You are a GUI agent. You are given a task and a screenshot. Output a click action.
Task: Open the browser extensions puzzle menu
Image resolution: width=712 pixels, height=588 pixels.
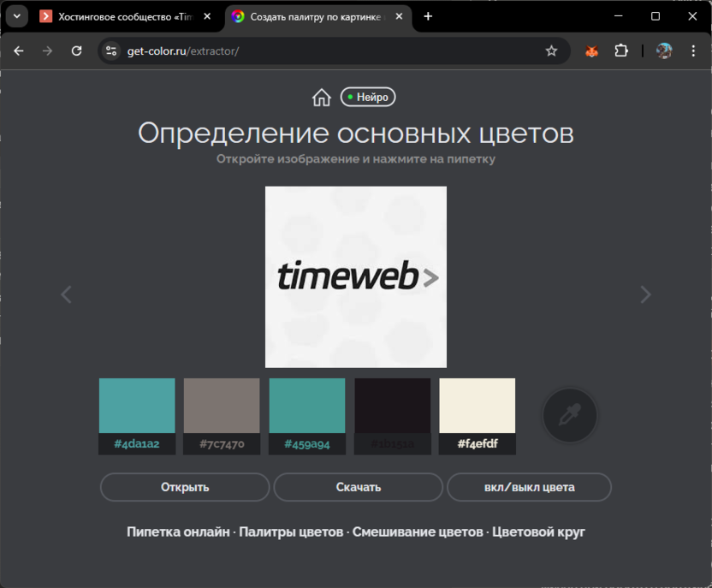[621, 50]
